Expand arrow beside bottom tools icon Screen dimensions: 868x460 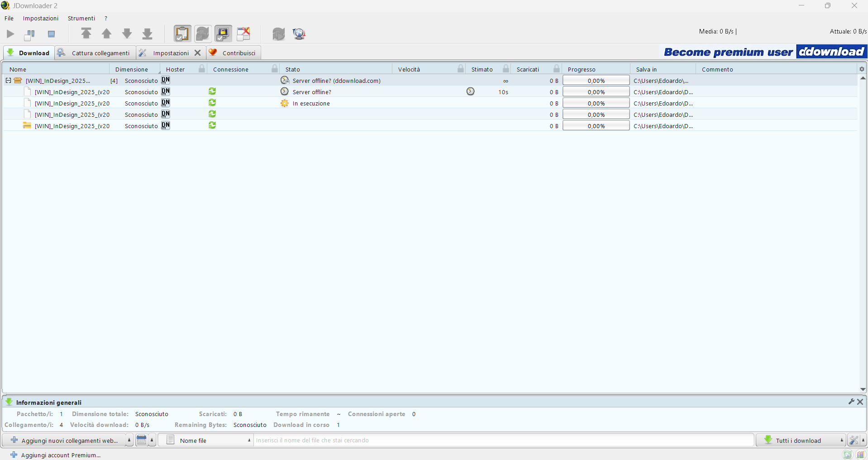[863, 440]
